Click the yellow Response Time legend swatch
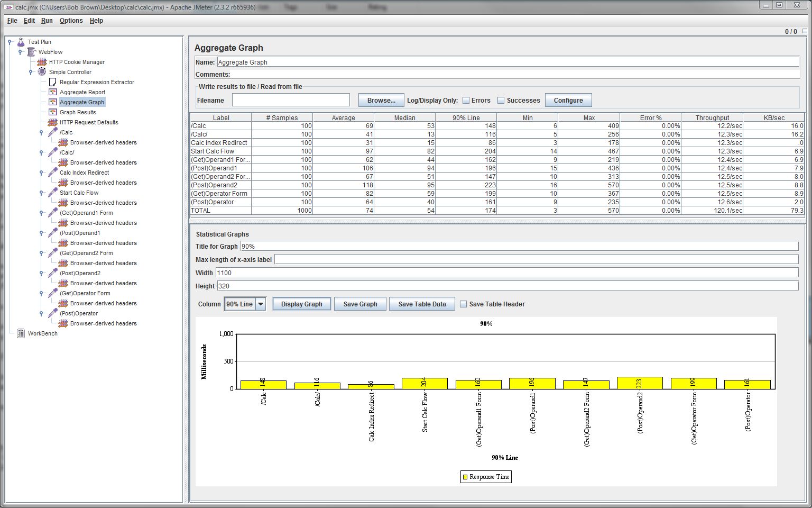 click(x=465, y=477)
